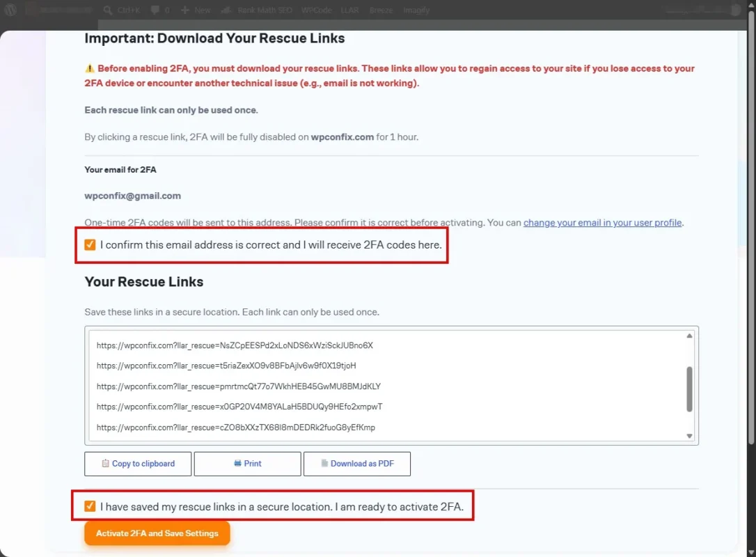The height and width of the screenshot is (557, 756).
Task: Open WPCode admin bar menu
Action: (x=316, y=10)
